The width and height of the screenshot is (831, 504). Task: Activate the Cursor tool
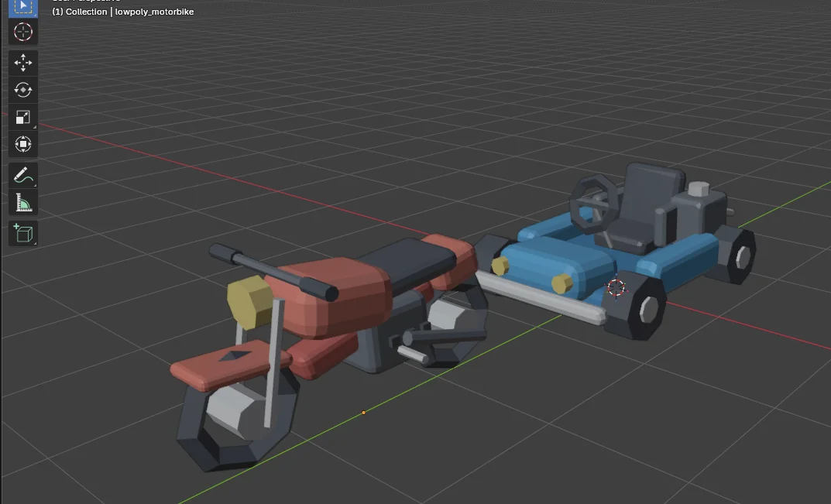tap(22, 32)
